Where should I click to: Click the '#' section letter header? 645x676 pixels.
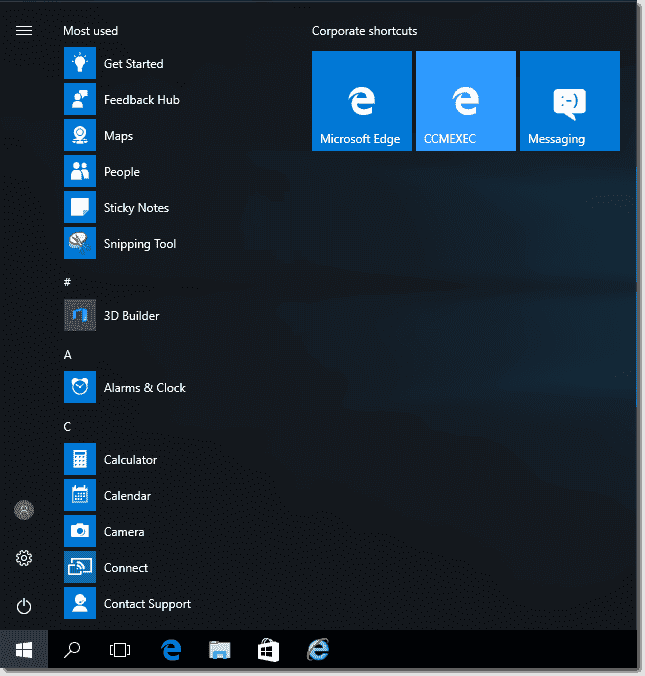click(67, 282)
